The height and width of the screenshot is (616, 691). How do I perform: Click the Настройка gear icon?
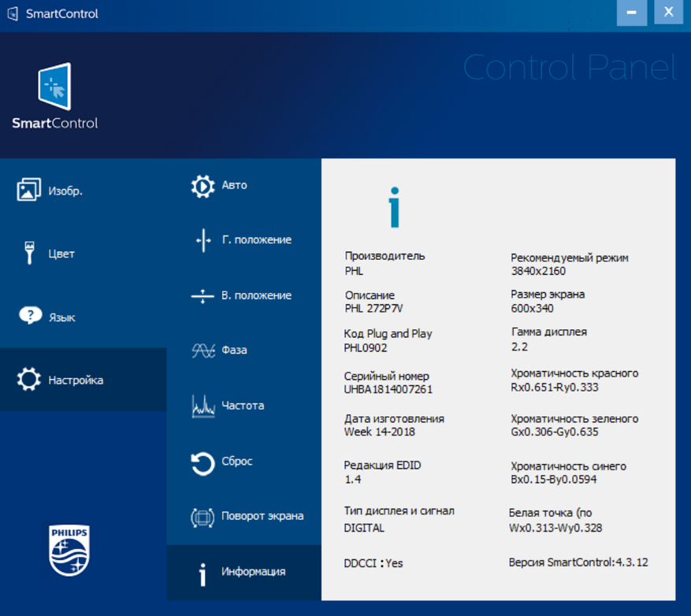click(x=29, y=380)
